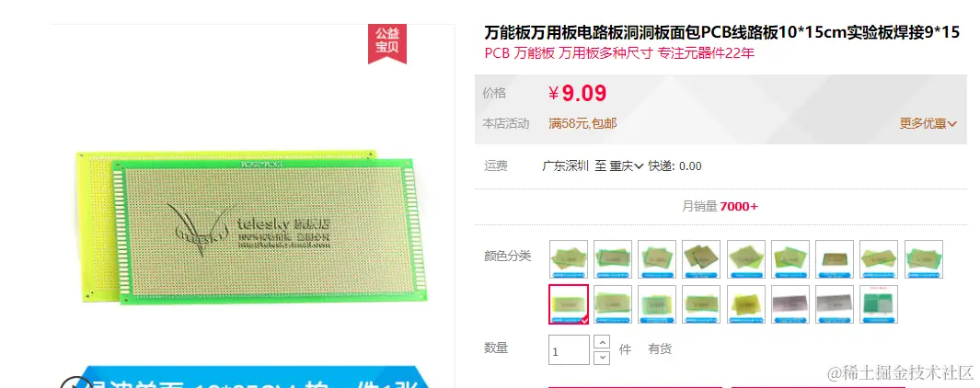Select the currently checked red-bordered color variant
980x388 pixels.
coord(569,304)
